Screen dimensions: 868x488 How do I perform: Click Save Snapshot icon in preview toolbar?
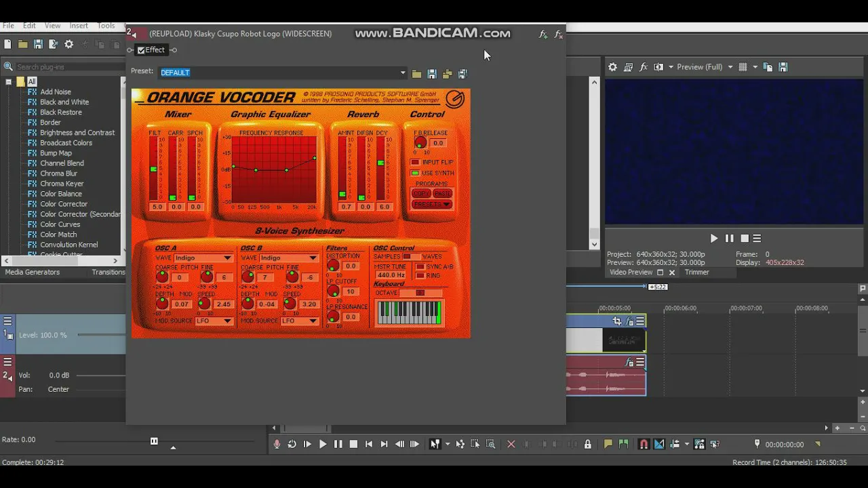[783, 67]
